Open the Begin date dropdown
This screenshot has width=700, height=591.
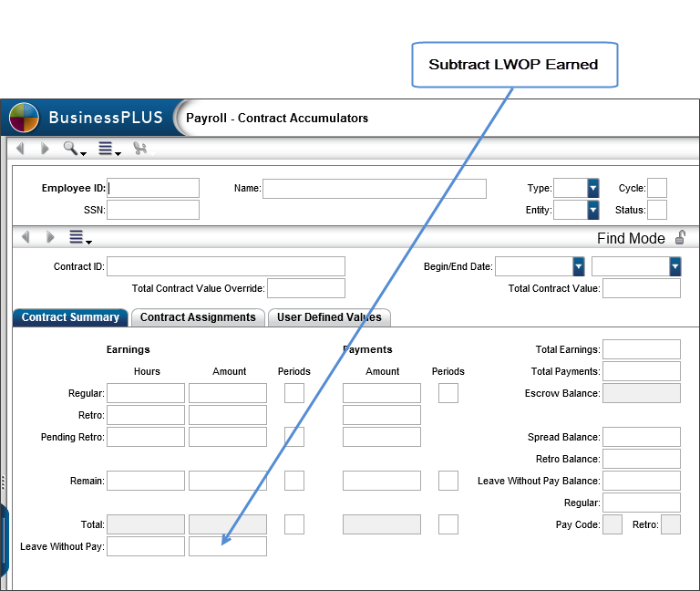click(578, 266)
